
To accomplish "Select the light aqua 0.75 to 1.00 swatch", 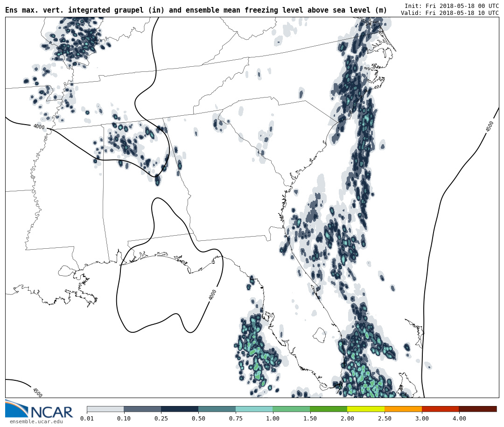I will 254,409.
